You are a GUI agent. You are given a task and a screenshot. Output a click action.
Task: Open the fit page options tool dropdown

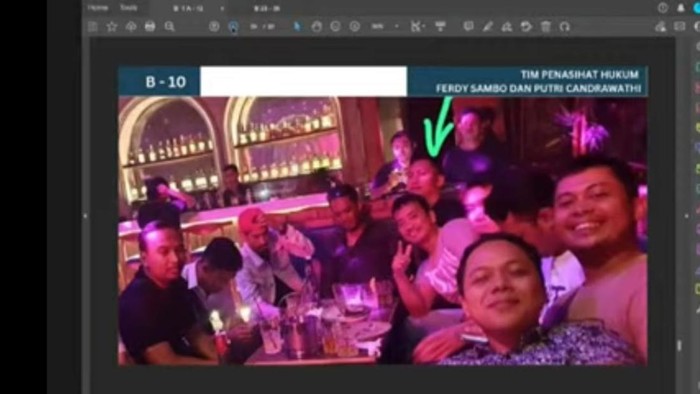[417, 27]
